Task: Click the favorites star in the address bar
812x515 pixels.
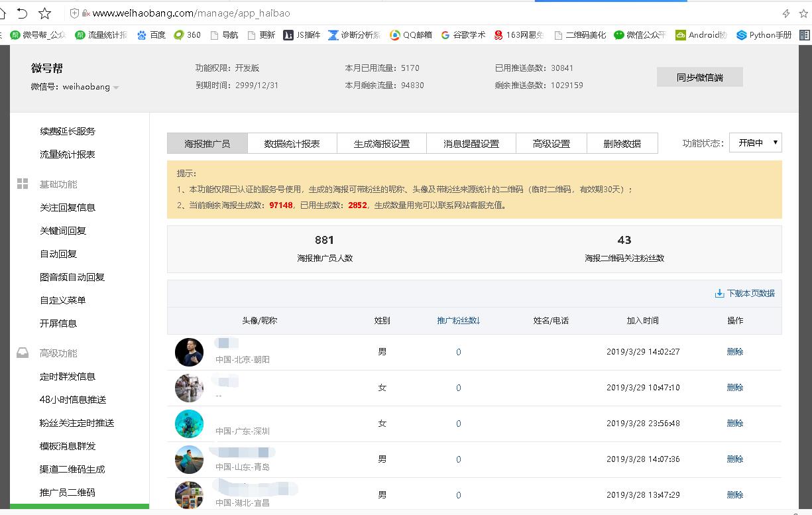Action: (44, 12)
